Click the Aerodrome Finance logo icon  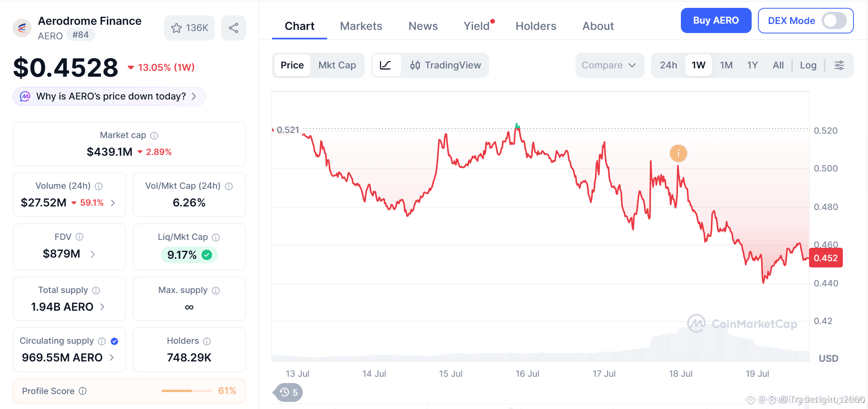click(22, 28)
